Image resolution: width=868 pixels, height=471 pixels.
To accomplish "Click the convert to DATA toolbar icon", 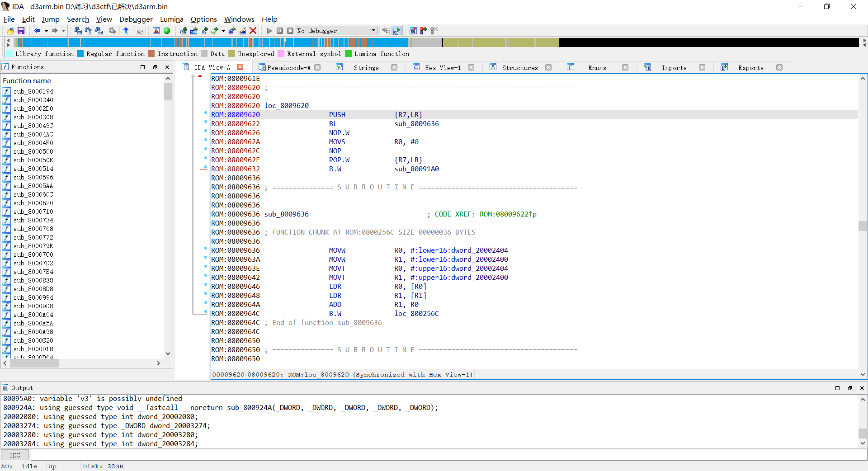I will click(x=194, y=31).
